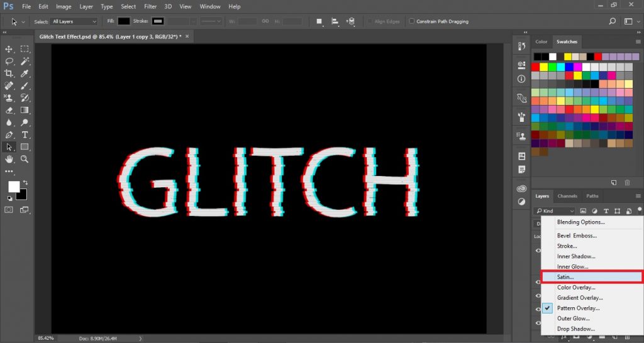Filter layers by type (T) icon

606,211
